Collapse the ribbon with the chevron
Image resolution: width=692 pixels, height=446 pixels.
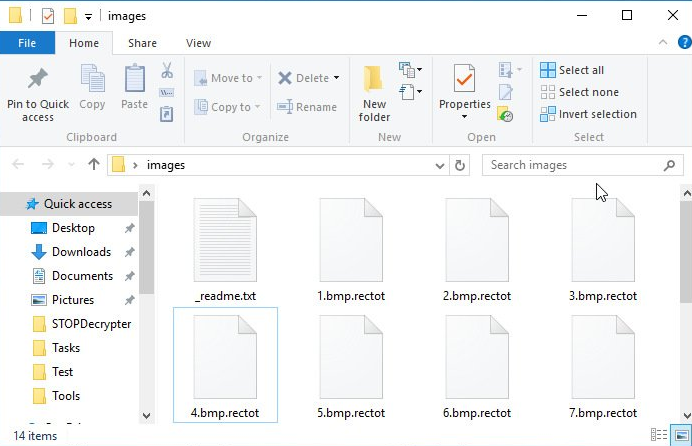[661, 43]
